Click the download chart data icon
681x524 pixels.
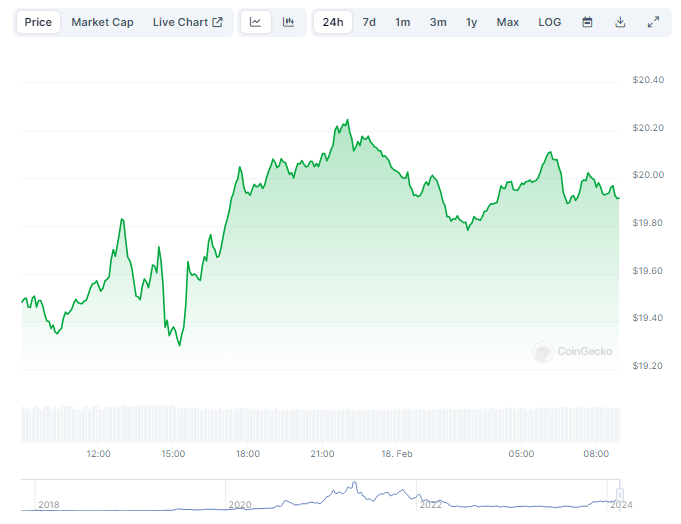pyautogui.click(x=620, y=22)
